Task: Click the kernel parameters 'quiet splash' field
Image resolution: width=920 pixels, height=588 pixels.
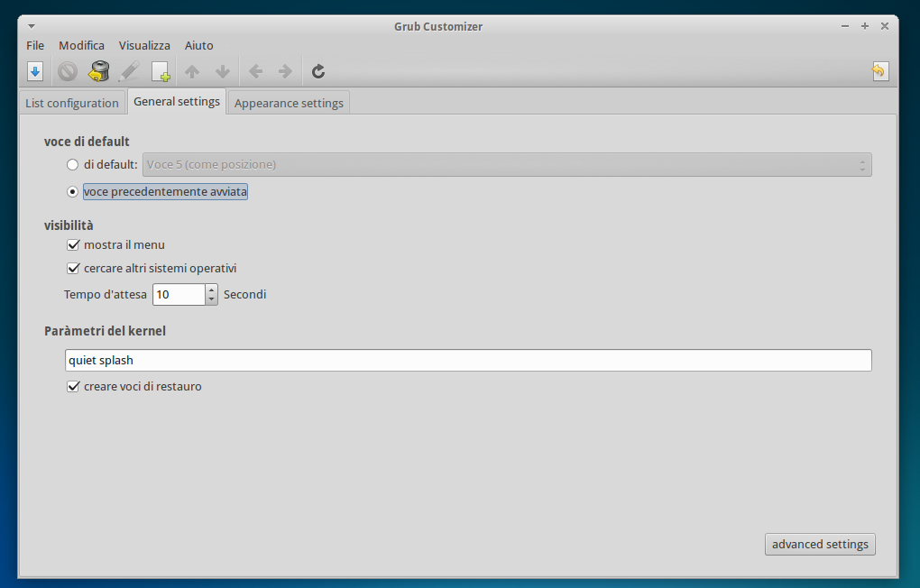Action: click(x=468, y=361)
